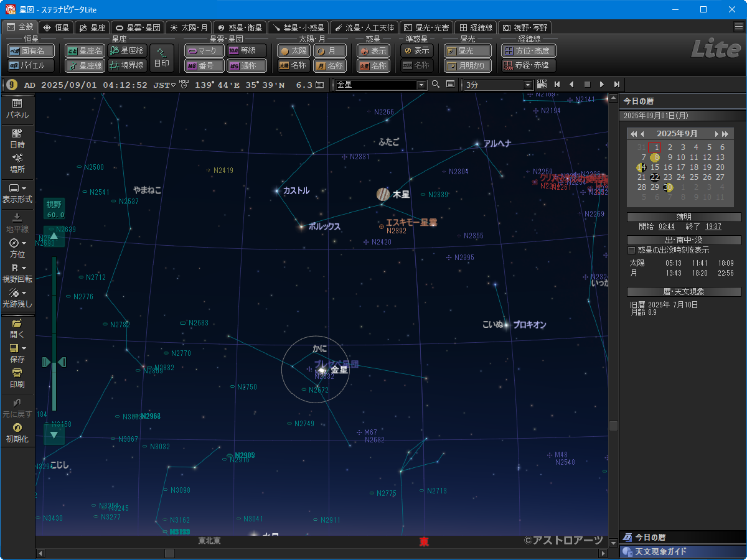The image size is (747, 560).
Task: Click the STEP icon in time toolbar
Action: (542, 84)
